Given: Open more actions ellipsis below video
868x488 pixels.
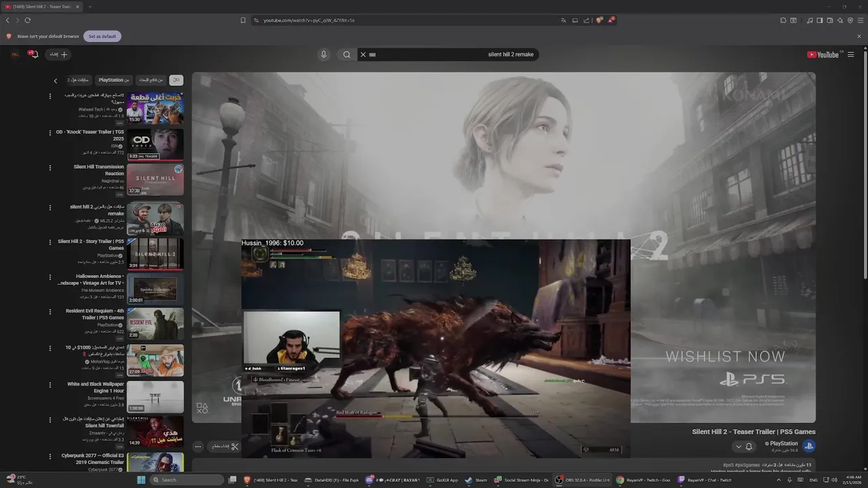Looking at the screenshot, I should [x=198, y=446].
